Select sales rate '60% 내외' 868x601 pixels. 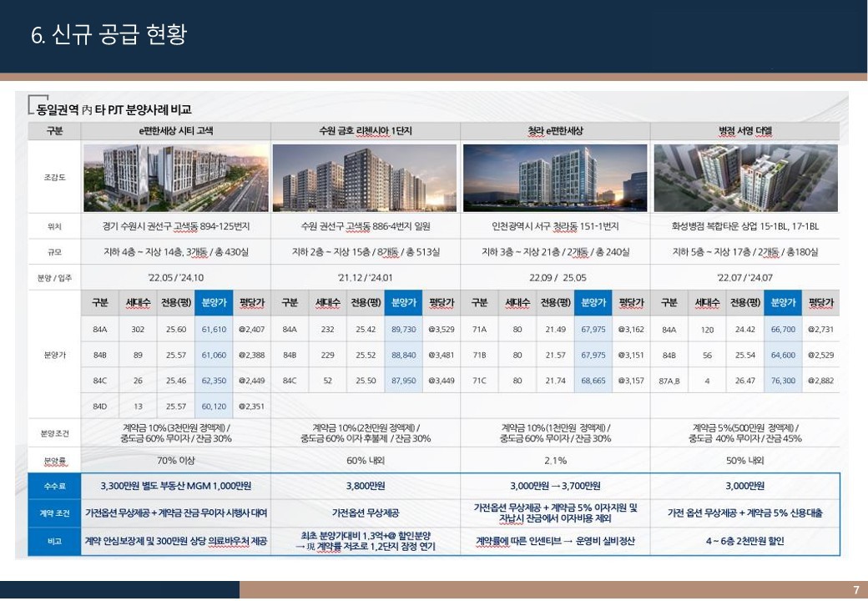[366, 461]
